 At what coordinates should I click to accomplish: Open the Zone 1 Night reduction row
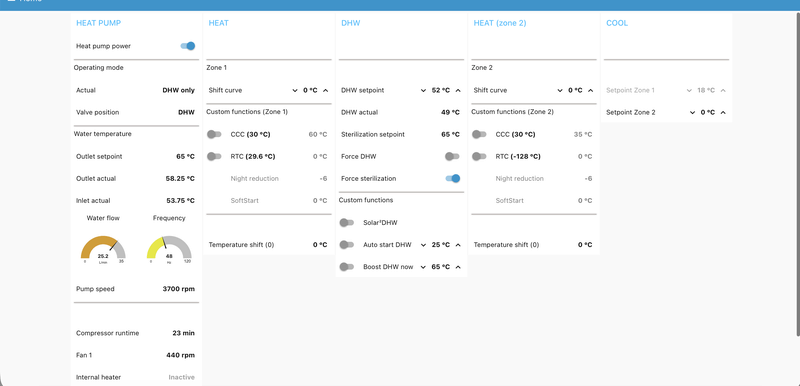tap(268, 178)
